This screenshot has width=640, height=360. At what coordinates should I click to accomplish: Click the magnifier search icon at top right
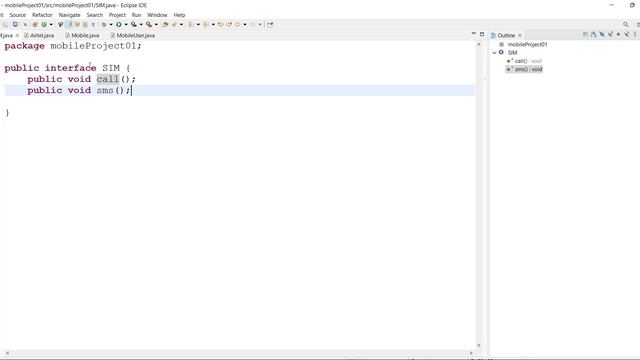point(626,24)
